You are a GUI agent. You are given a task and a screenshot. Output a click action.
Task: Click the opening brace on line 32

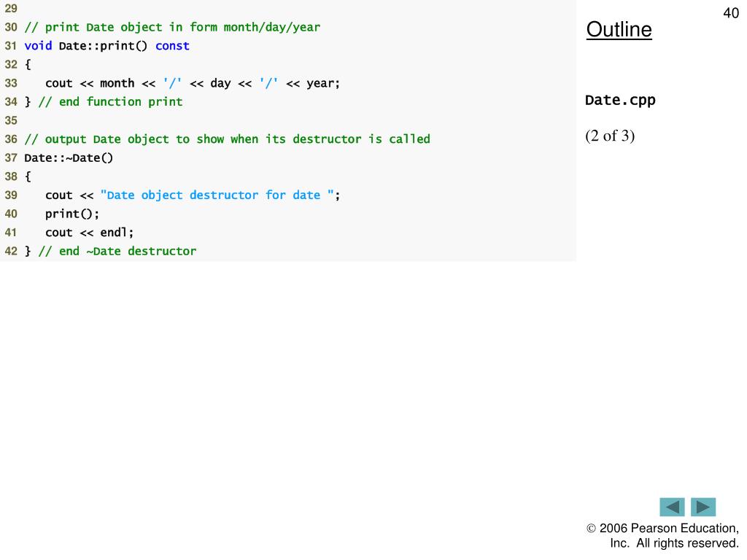point(28,64)
